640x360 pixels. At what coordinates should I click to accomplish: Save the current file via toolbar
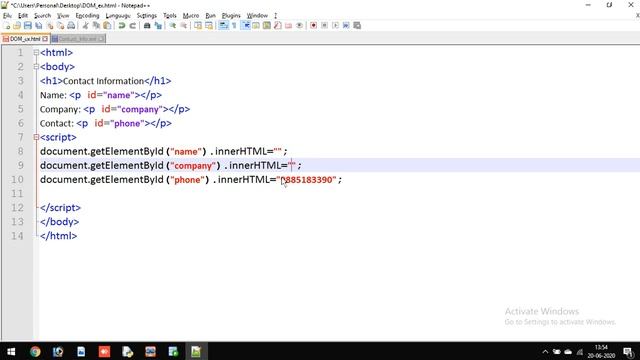[28, 26]
